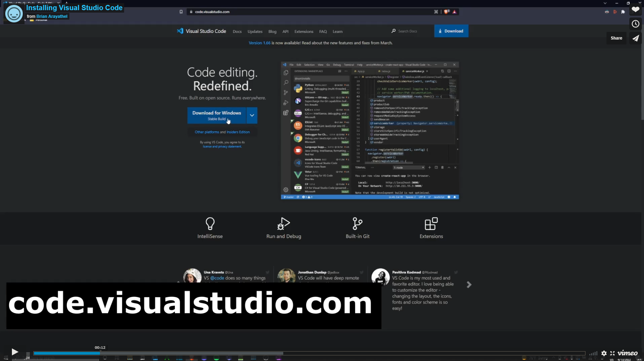
Task: Open the Brian Arayathel author link
Action: 52,16
